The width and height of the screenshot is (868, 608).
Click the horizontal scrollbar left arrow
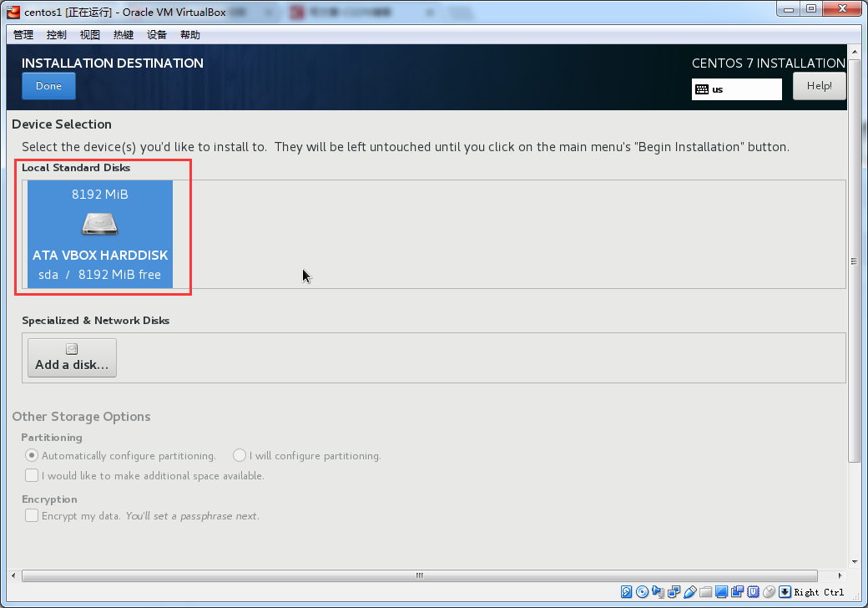point(13,575)
